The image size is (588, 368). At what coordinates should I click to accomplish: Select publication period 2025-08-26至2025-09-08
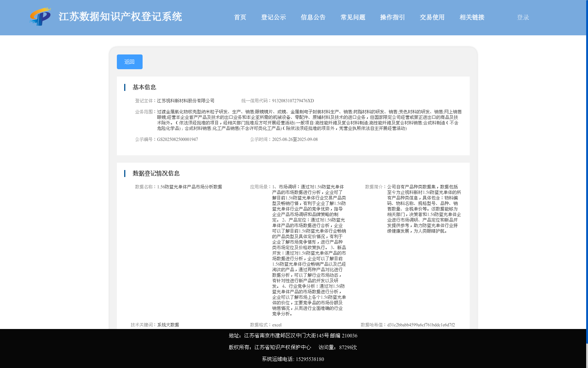[295, 139]
